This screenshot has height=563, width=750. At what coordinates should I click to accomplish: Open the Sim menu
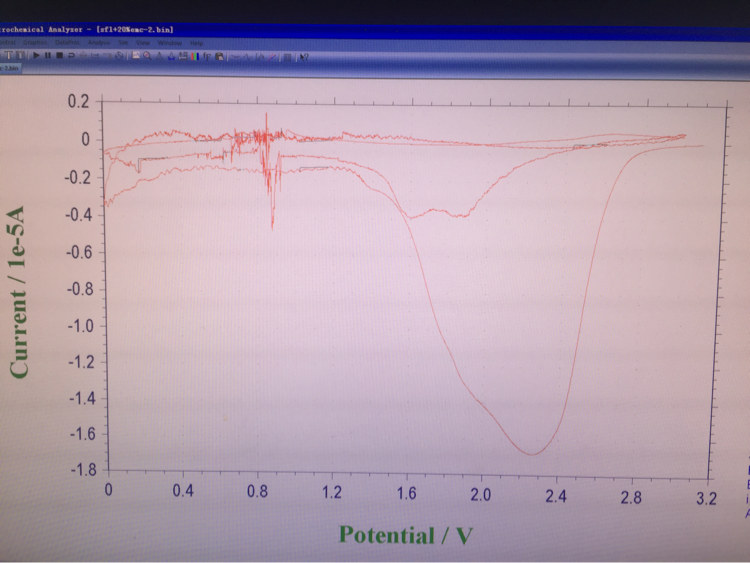[x=123, y=43]
